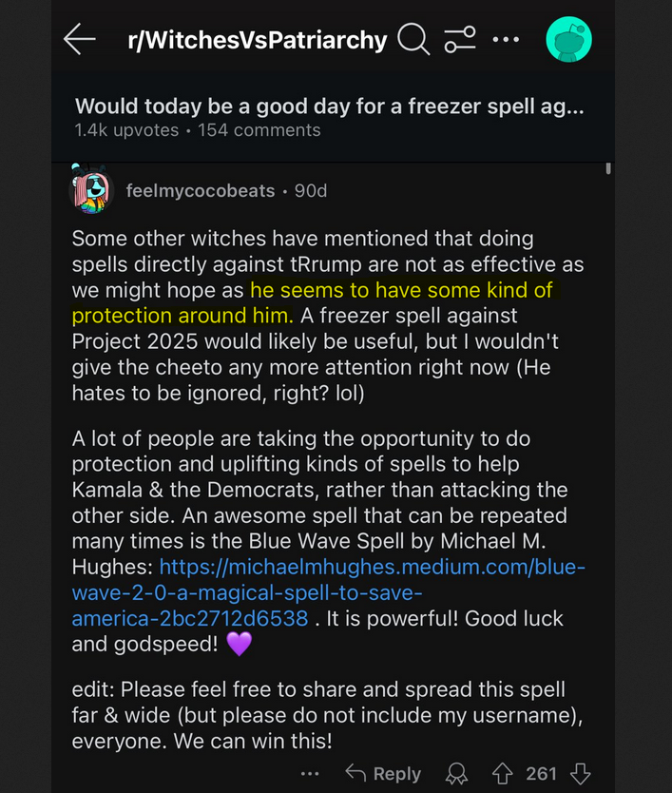Downvote feelmycocobeats' comment

581,774
